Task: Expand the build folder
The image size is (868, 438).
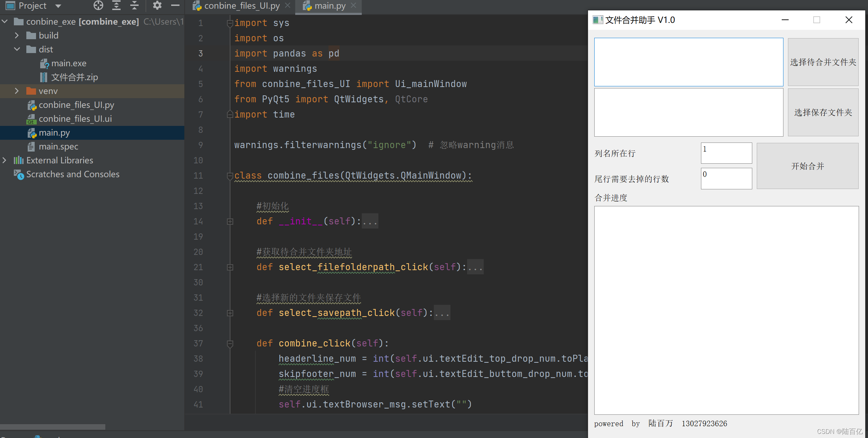Action: [x=17, y=35]
